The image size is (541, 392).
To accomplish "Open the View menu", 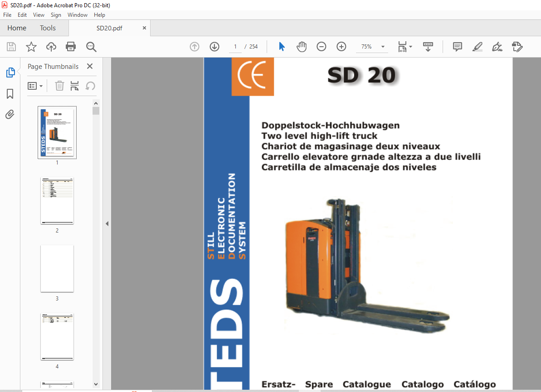I will point(39,15).
